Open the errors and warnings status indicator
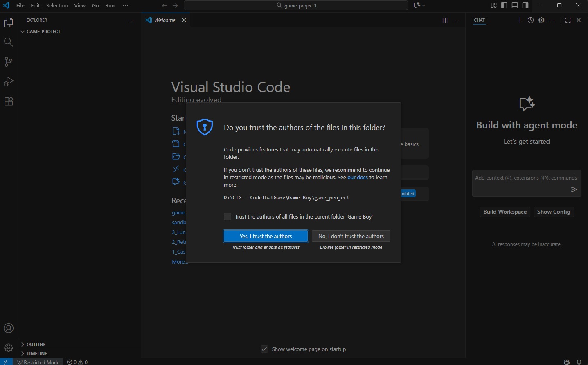The image size is (588, 365). 77,362
